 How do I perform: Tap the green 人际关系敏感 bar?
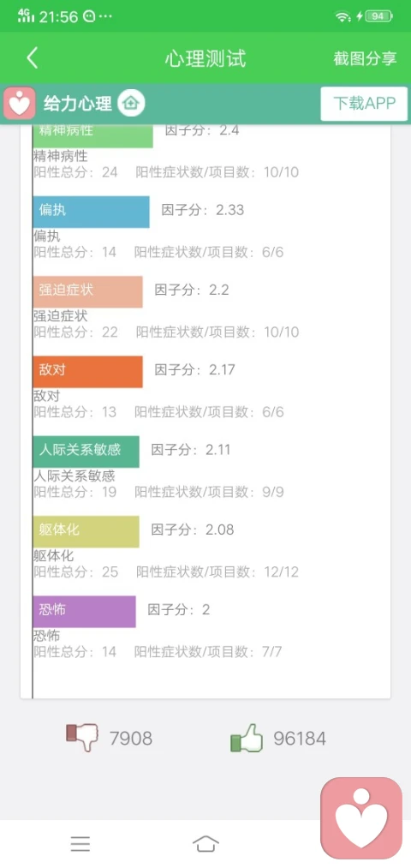tap(86, 452)
